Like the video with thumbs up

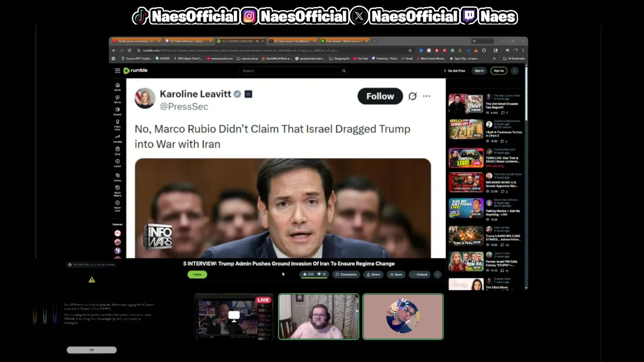pyautogui.click(x=308, y=275)
